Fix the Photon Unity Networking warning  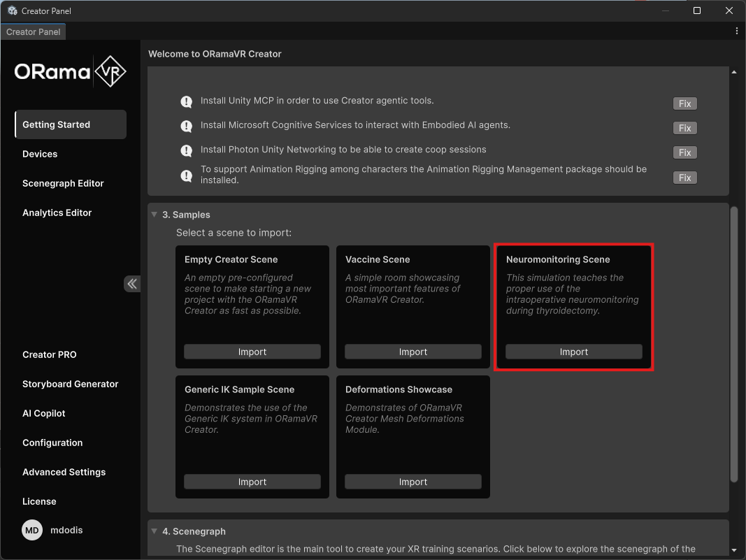pos(684,152)
